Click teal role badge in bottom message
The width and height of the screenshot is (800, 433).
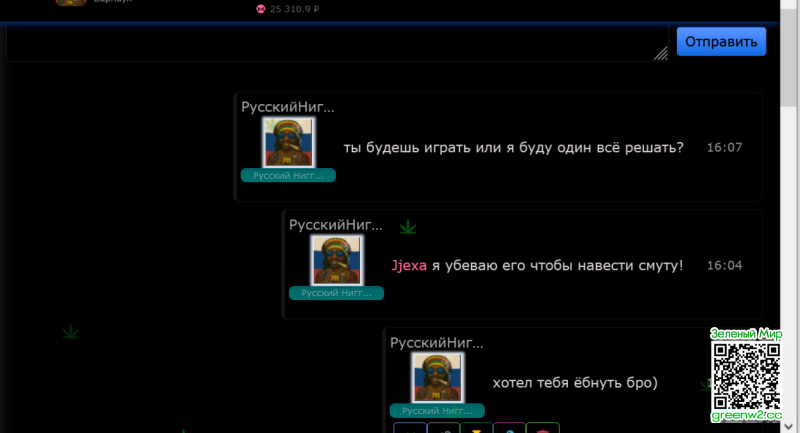[437, 411]
